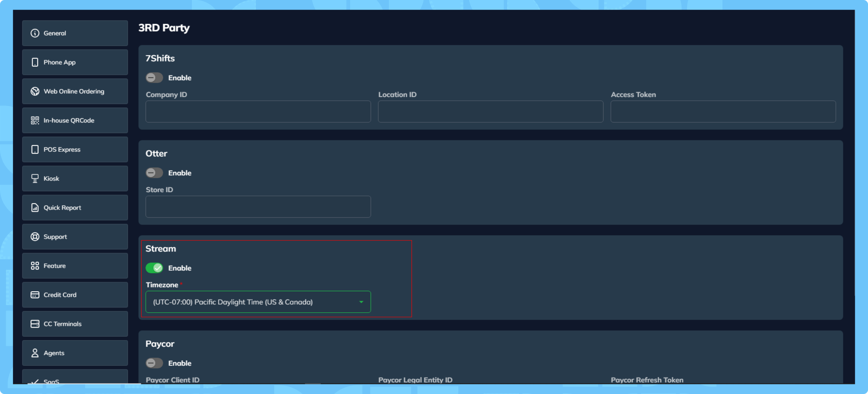Open the Credit Card settings
The image size is (868, 394).
tap(75, 295)
